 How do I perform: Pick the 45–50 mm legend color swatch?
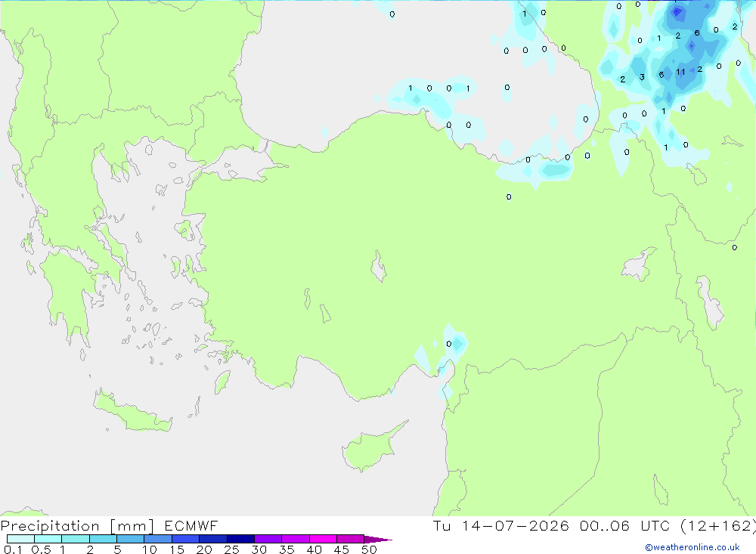coord(350,539)
